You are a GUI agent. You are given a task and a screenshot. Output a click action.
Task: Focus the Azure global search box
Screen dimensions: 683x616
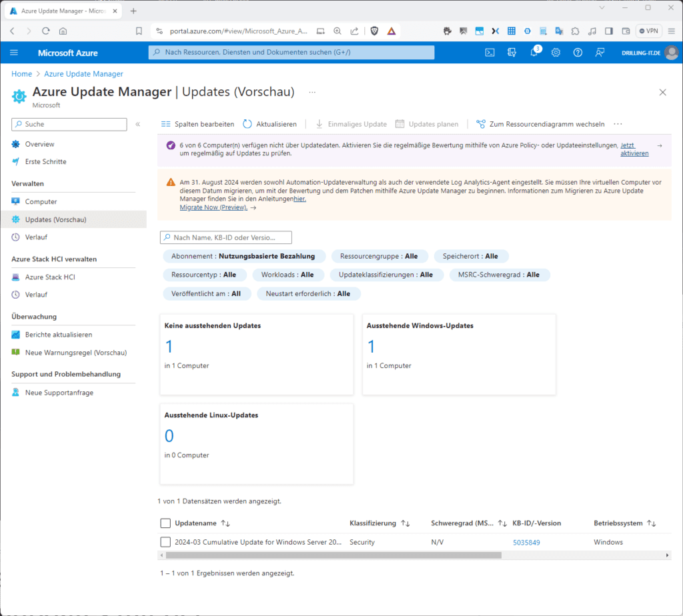pos(291,52)
